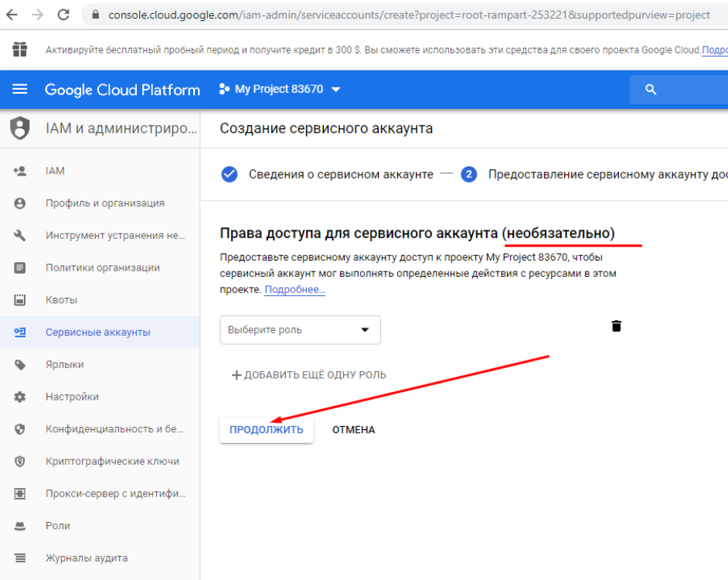The image size is (728, 580).
Task: Click the step 2 circle icon
Action: click(469, 174)
